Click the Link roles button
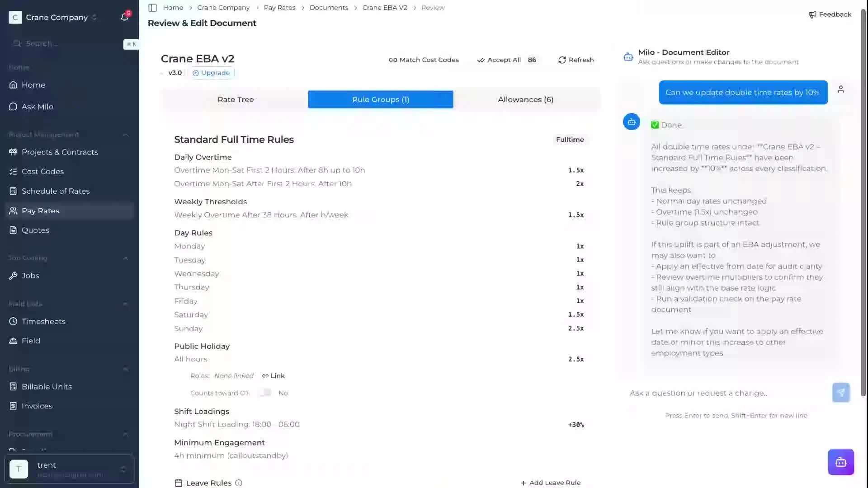 pos(273,375)
